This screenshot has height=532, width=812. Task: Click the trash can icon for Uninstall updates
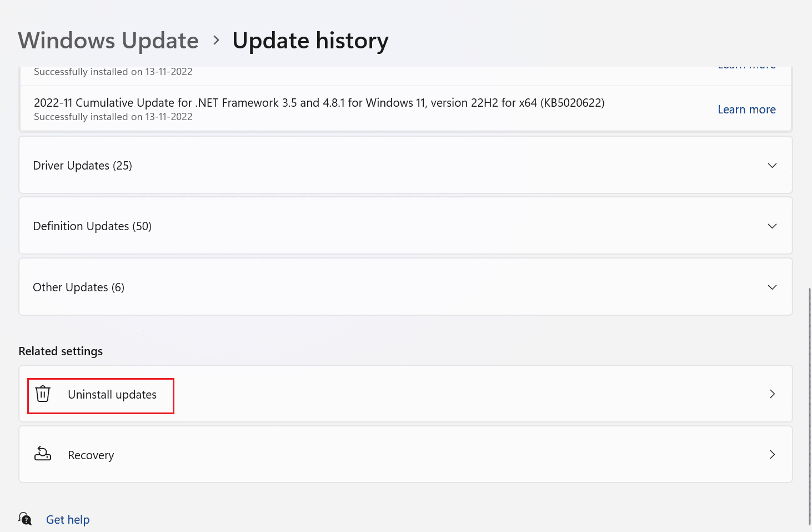[43, 394]
